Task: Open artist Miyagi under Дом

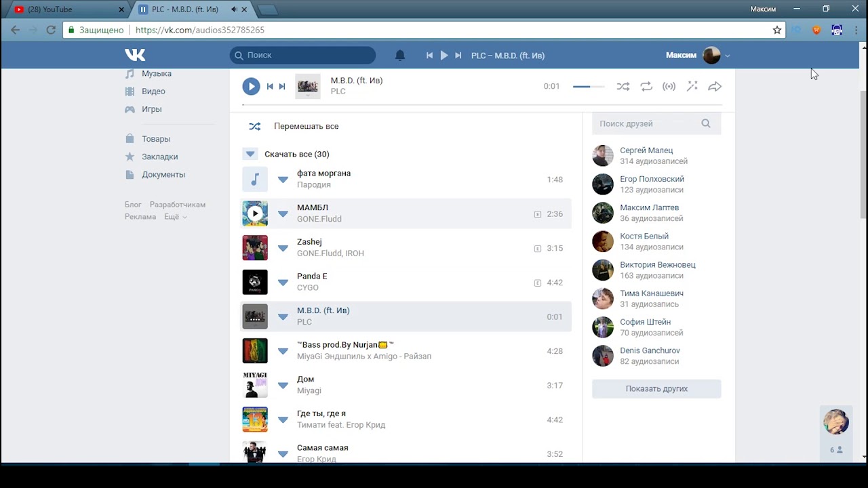Action: (x=309, y=390)
